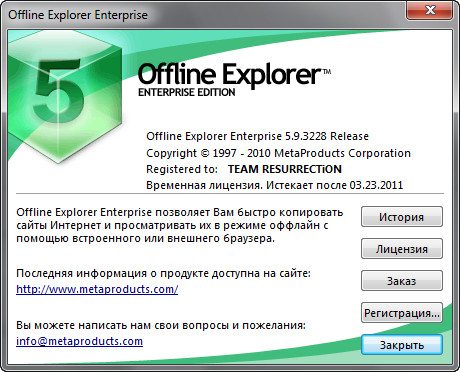
Task: Click the Copyright 1997 - 2010 MetaProducts line
Action: [x=278, y=153]
